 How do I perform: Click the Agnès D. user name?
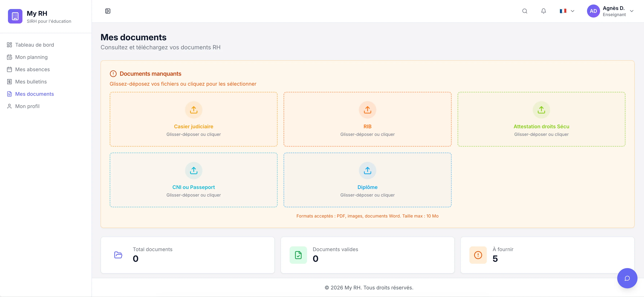coord(613,8)
